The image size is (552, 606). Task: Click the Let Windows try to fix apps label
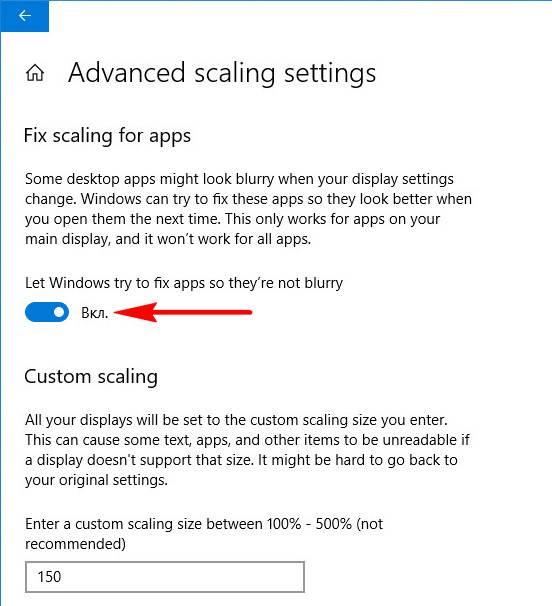(x=184, y=283)
